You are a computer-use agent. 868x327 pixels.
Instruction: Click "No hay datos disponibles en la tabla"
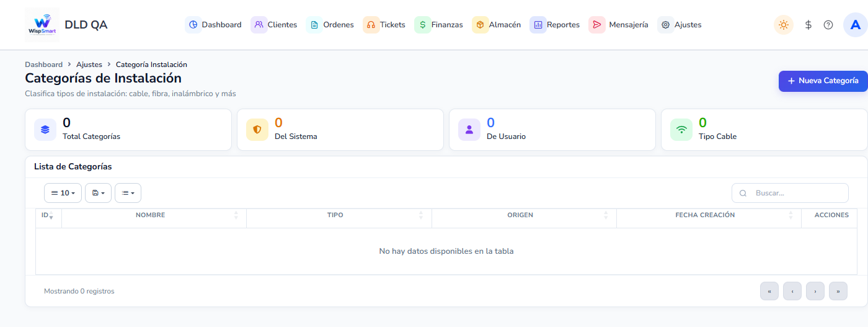click(446, 251)
